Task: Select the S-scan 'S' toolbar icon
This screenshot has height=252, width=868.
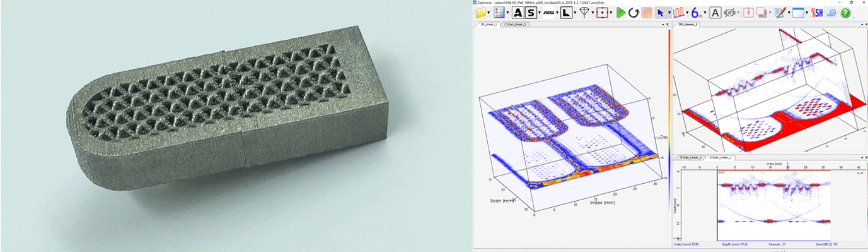Action: click(x=531, y=13)
